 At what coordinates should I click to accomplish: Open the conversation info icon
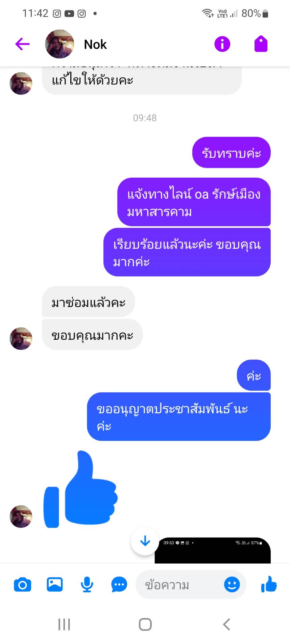[222, 44]
